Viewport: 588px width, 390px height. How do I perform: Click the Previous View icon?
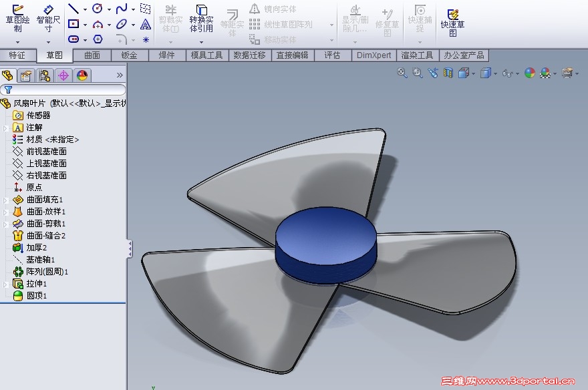point(433,73)
